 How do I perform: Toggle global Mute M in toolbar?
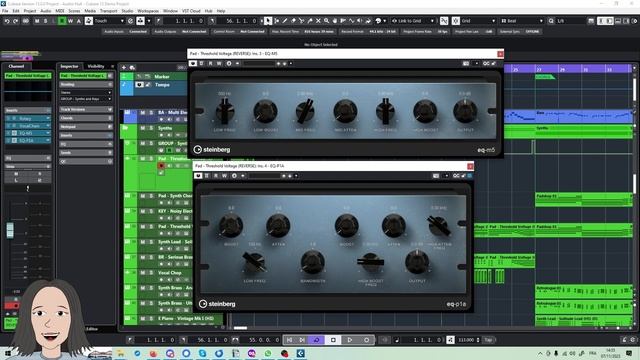37,21
